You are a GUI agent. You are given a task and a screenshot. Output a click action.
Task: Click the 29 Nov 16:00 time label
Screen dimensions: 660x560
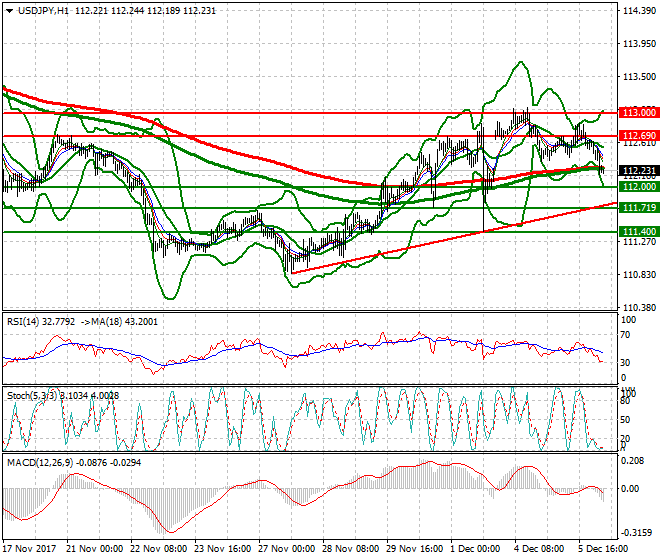415,549
